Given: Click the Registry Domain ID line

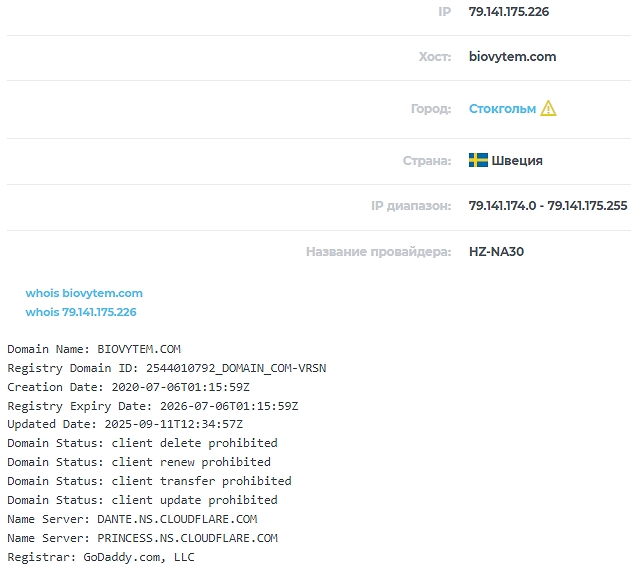Looking at the screenshot, I should point(167,368).
